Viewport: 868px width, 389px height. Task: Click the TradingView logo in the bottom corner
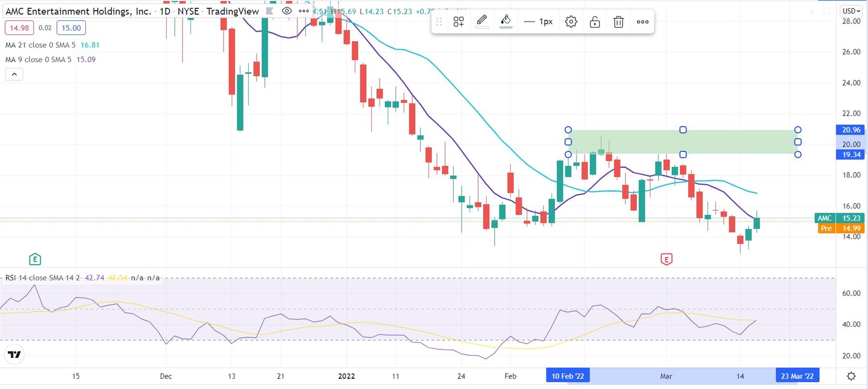tap(14, 355)
